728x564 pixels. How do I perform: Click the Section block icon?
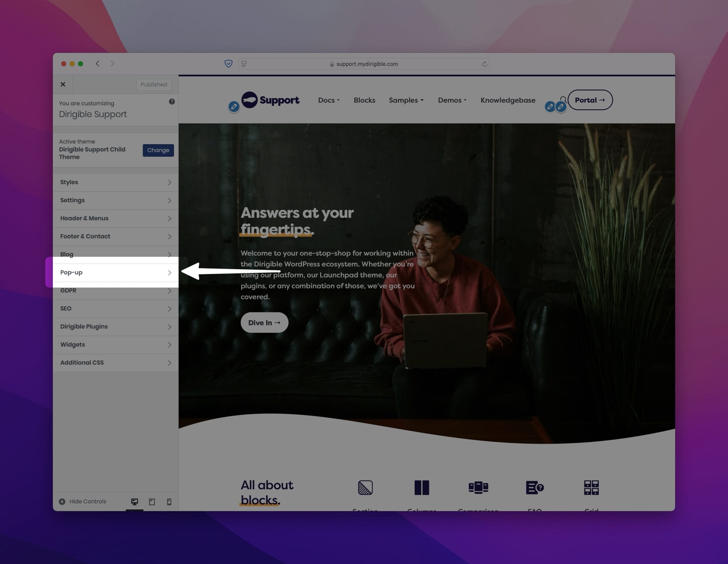[x=365, y=488]
